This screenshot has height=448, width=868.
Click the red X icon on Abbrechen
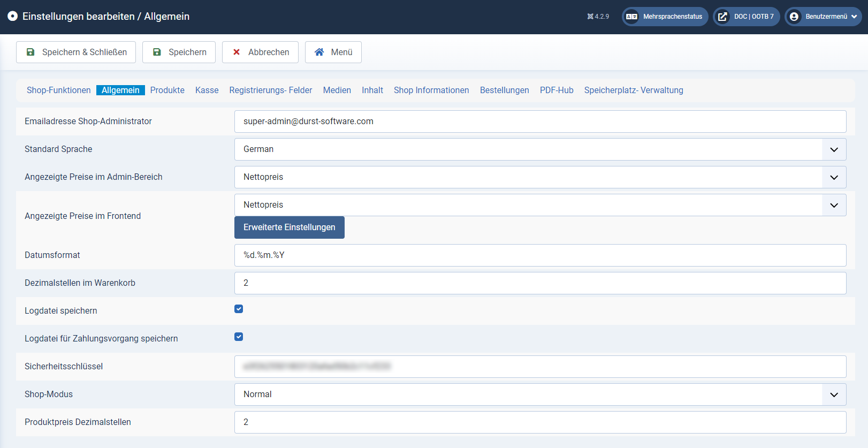coord(237,52)
